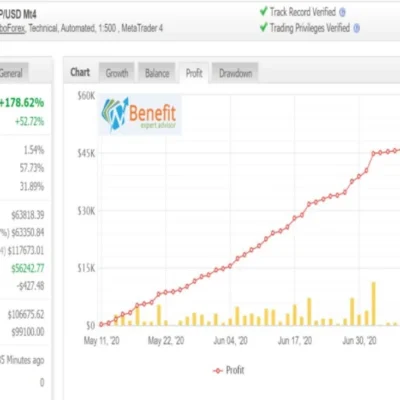
Task: Click the tallest yellow bar near Jun 30
Action: pos(374,304)
